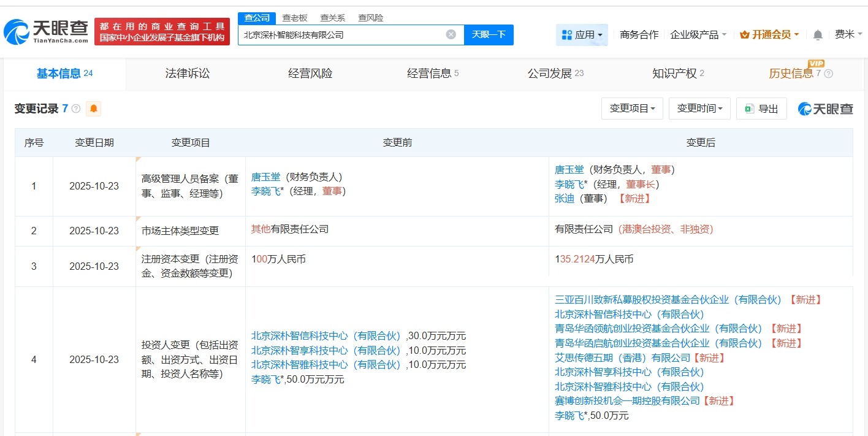Screen dimensions: 868x436
Task: Switch to the 法律诉讼 tab
Action: pyautogui.click(x=187, y=74)
